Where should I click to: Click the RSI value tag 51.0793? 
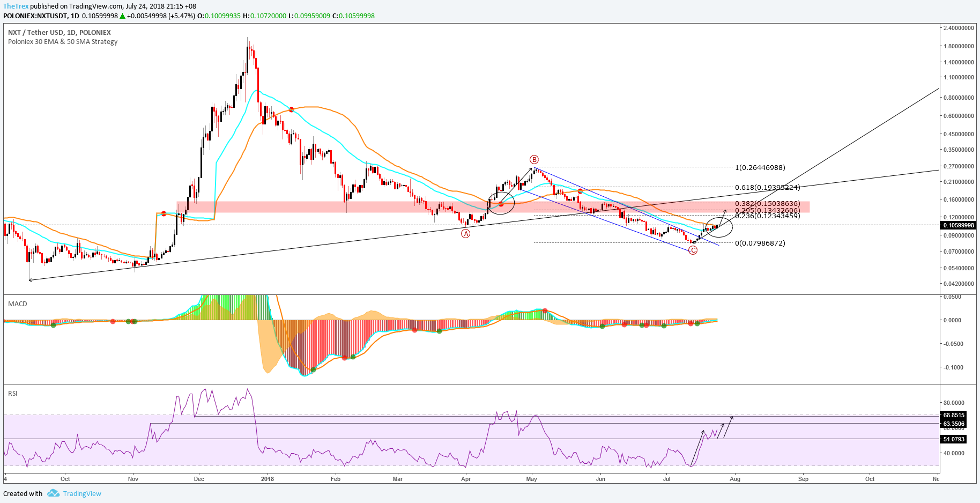coord(954,439)
